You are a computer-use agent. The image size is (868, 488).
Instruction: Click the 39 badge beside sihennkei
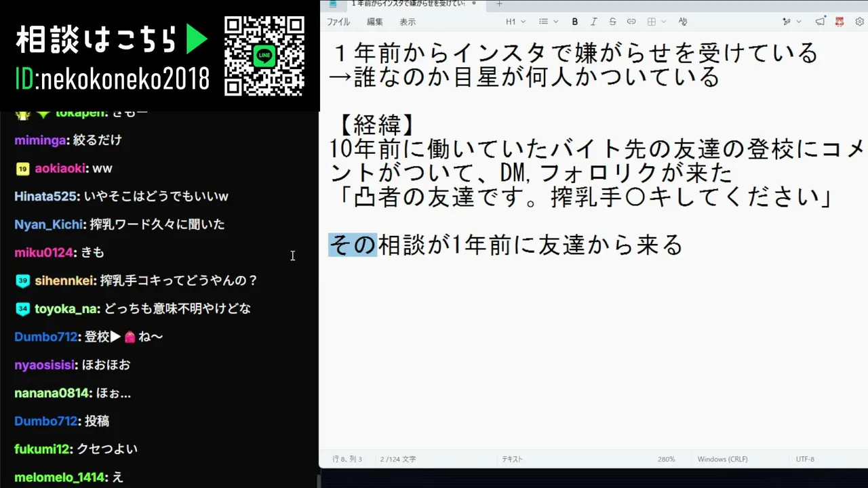pyautogui.click(x=22, y=281)
